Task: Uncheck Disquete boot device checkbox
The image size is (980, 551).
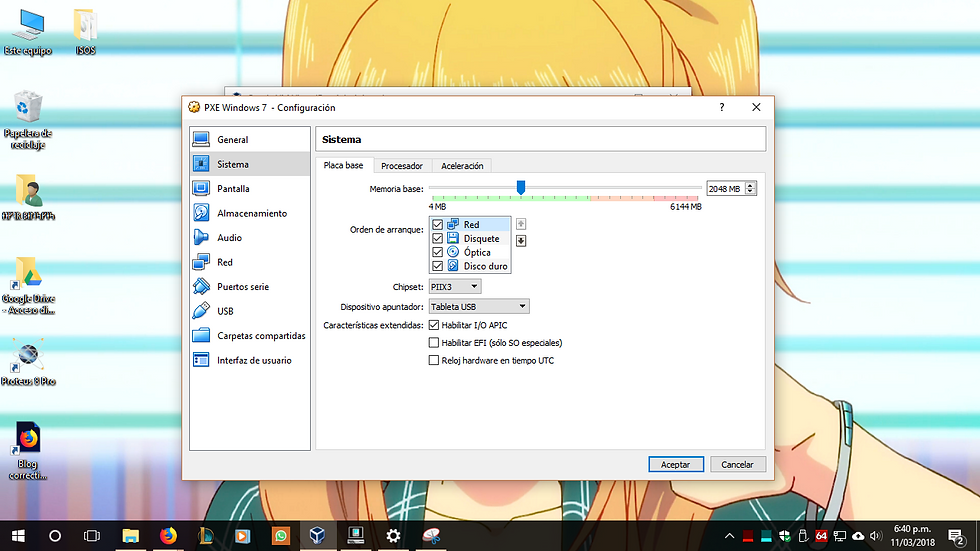Action: click(x=438, y=239)
